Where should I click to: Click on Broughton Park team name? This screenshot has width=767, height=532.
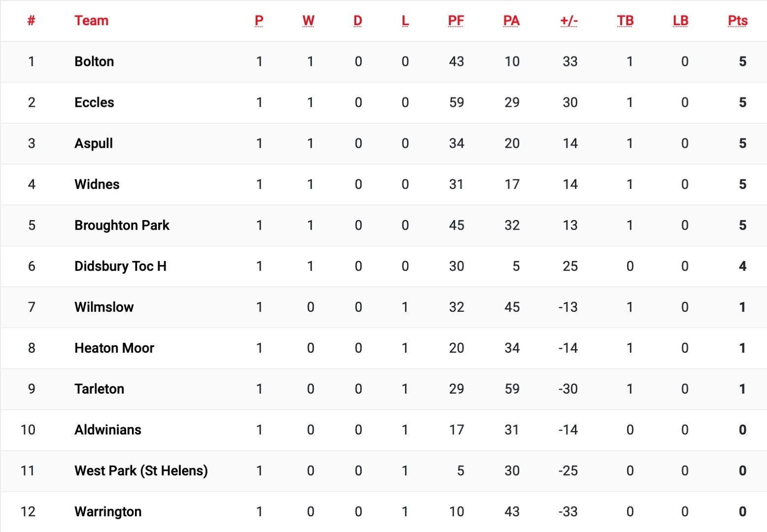[x=122, y=225]
